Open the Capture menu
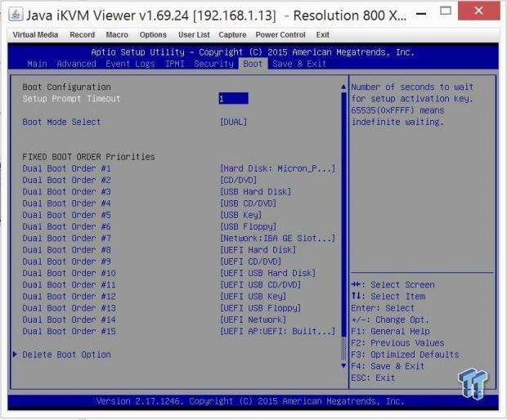The image size is (507, 420). click(232, 35)
